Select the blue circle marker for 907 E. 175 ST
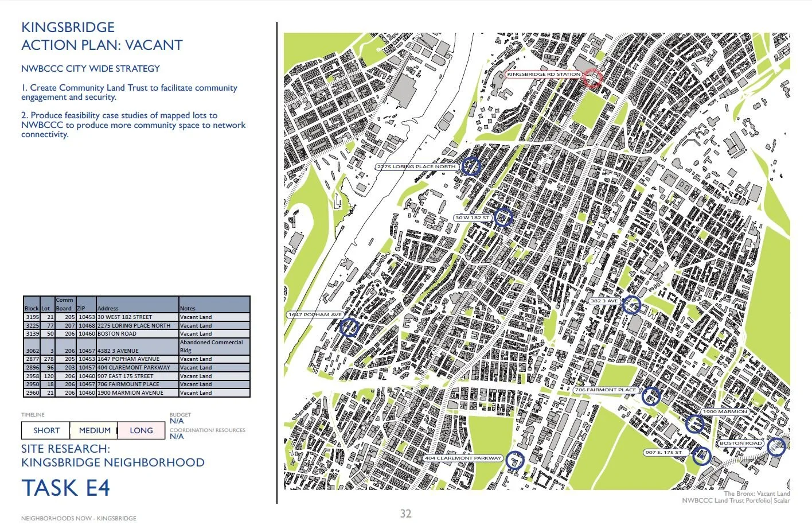This screenshot has width=812, height=525. pos(701,456)
